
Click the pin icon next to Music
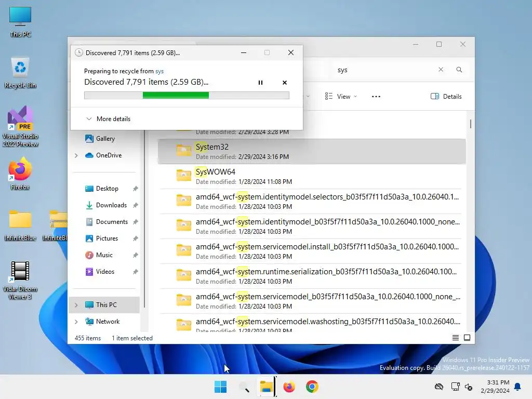[x=136, y=255]
